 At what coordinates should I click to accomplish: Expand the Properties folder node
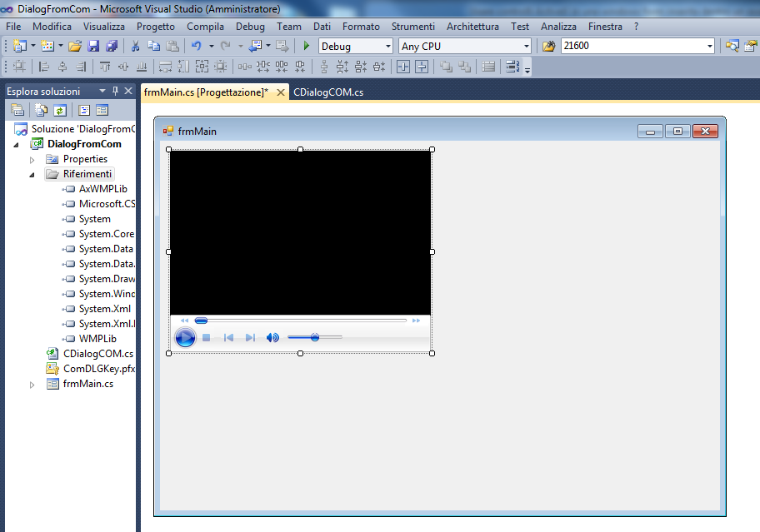click(x=32, y=160)
